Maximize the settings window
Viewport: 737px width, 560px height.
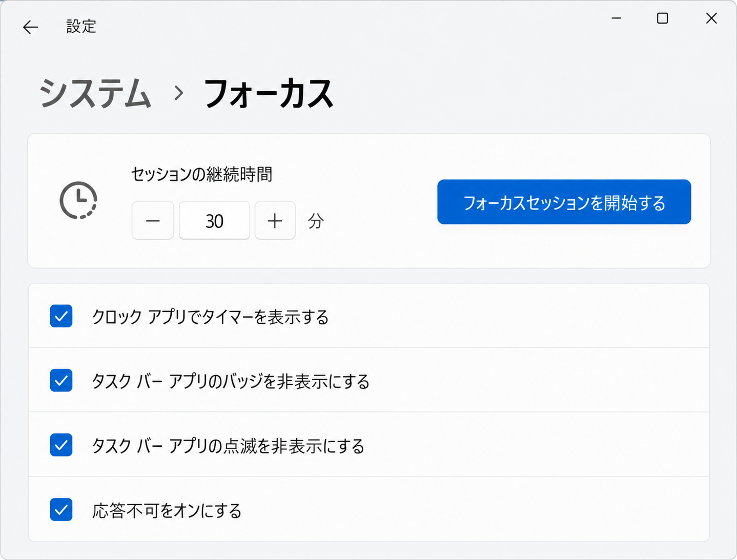[663, 18]
